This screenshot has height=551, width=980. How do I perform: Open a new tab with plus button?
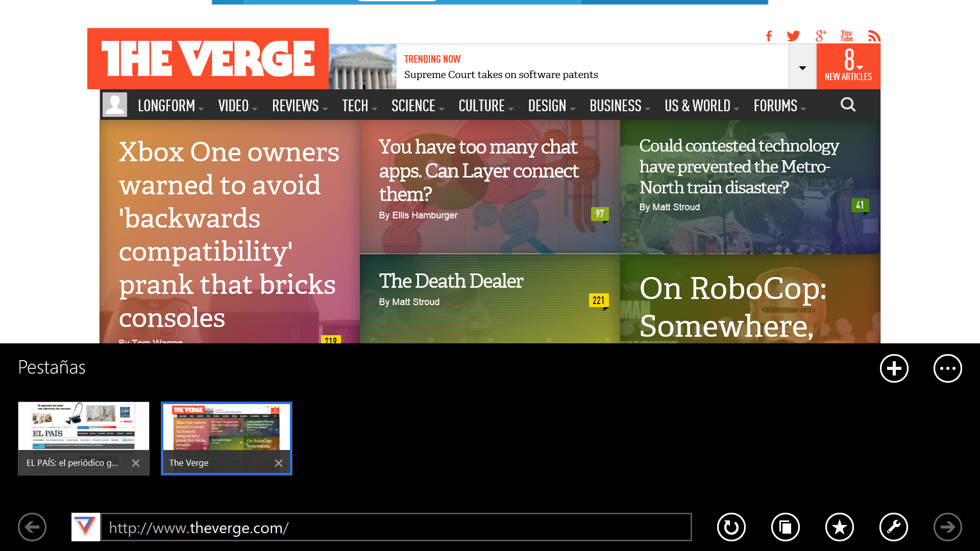(x=894, y=368)
